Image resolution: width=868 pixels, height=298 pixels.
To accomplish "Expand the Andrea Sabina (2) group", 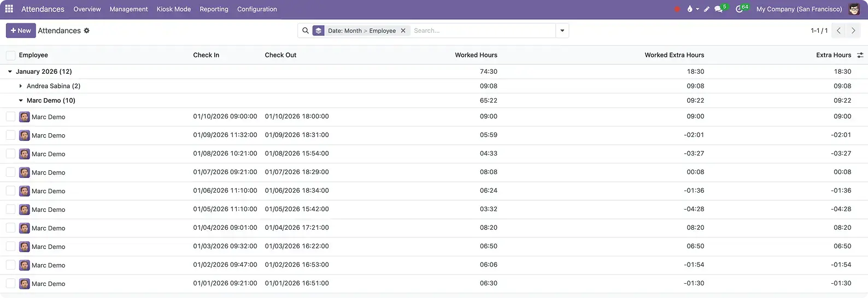I will click(x=21, y=86).
